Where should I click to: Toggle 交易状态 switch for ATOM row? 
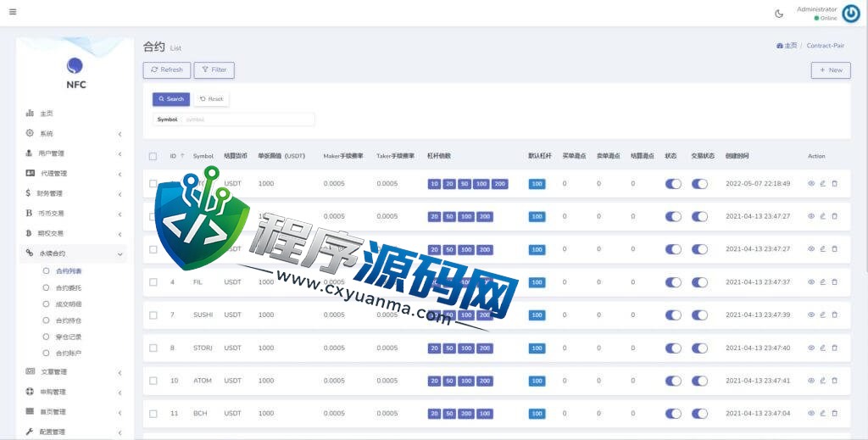click(x=699, y=381)
